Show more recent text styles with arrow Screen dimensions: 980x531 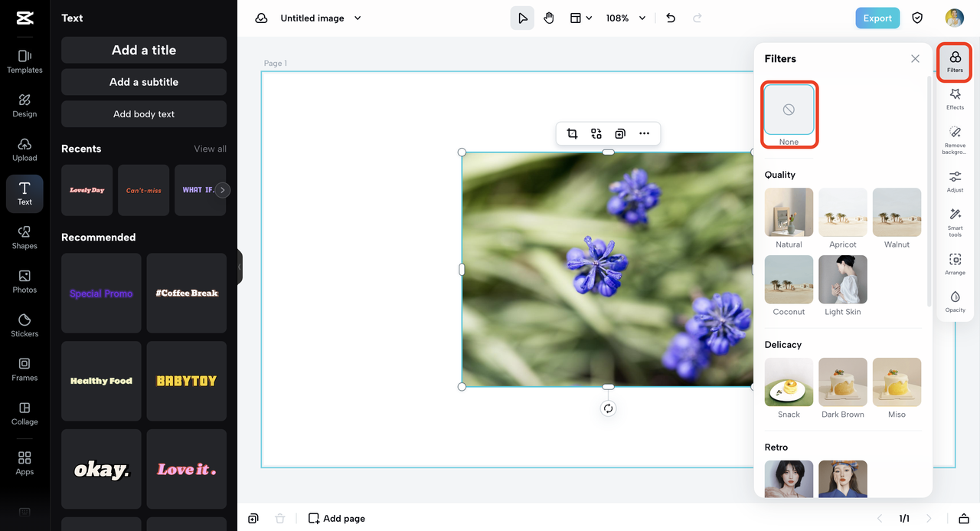pos(222,190)
